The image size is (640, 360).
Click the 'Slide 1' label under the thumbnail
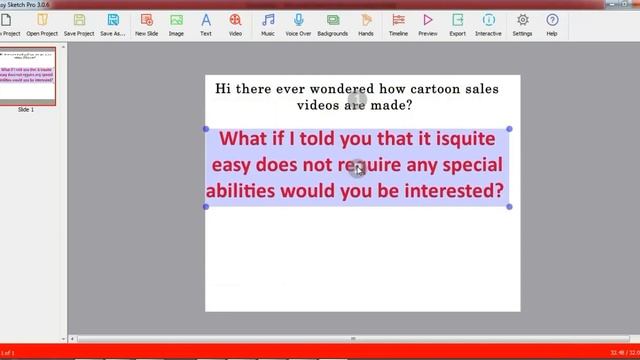tap(26, 110)
